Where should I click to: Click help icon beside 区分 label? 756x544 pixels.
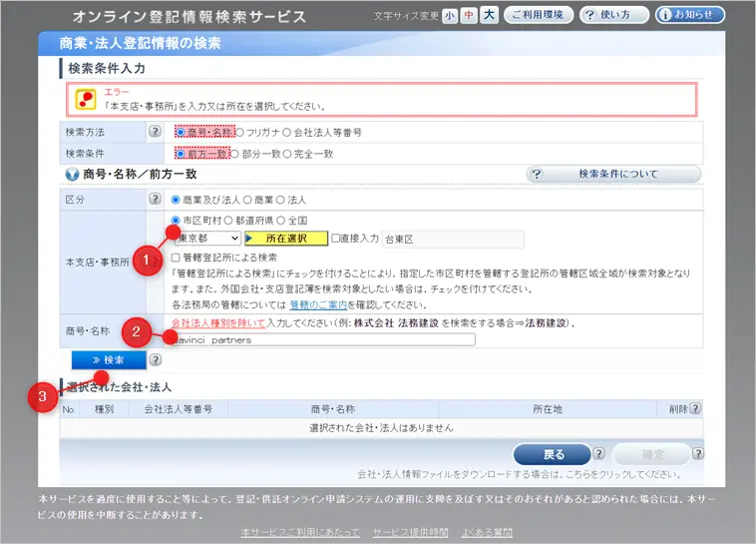click(x=155, y=200)
